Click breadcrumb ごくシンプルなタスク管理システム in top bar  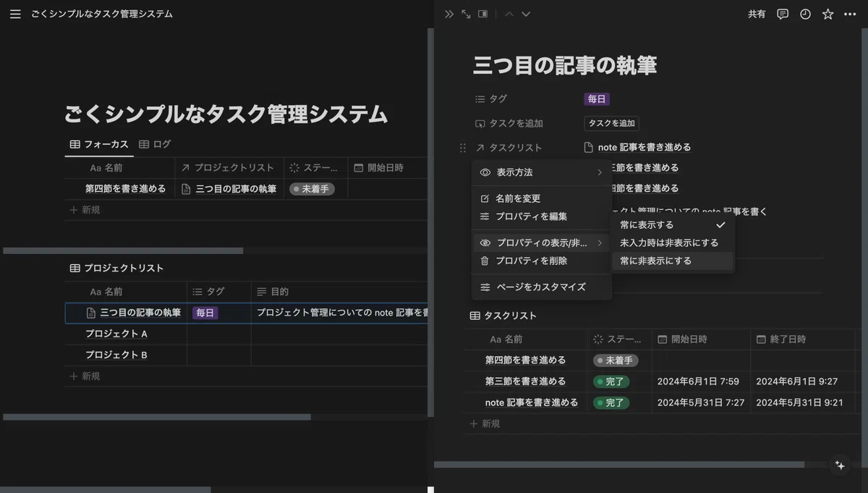point(102,14)
